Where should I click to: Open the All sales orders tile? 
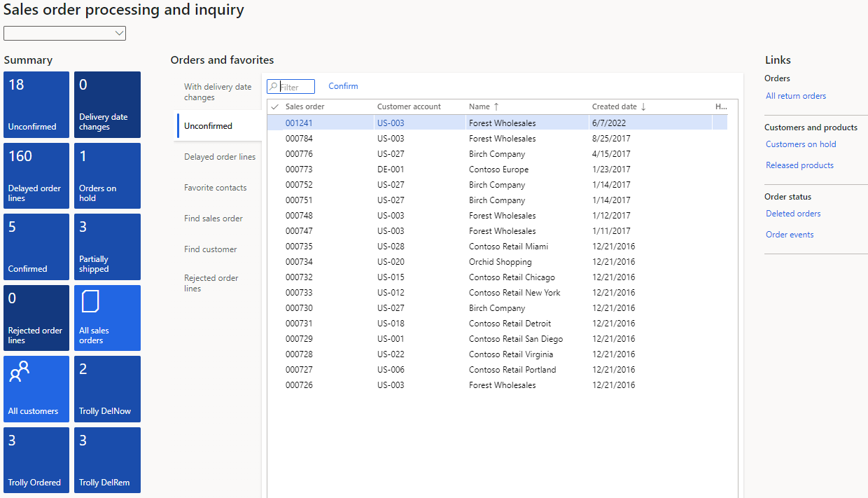pyautogui.click(x=107, y=318)
